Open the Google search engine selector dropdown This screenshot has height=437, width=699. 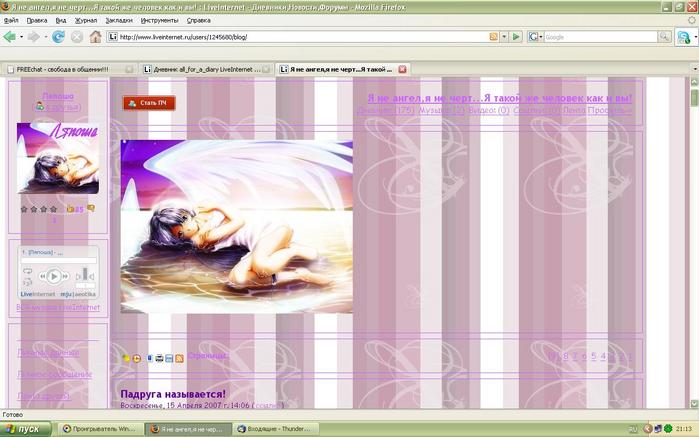[x=535, y=37]
